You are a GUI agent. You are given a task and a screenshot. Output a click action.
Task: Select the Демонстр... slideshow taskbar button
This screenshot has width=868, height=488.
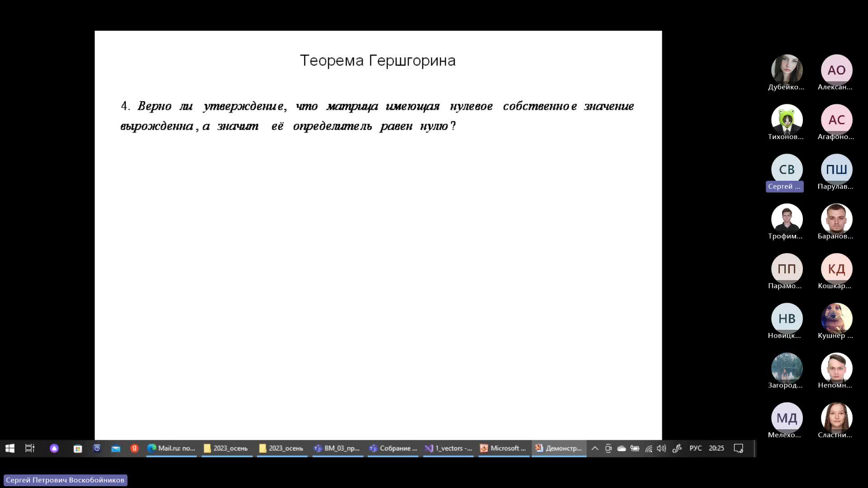point(559,448)
